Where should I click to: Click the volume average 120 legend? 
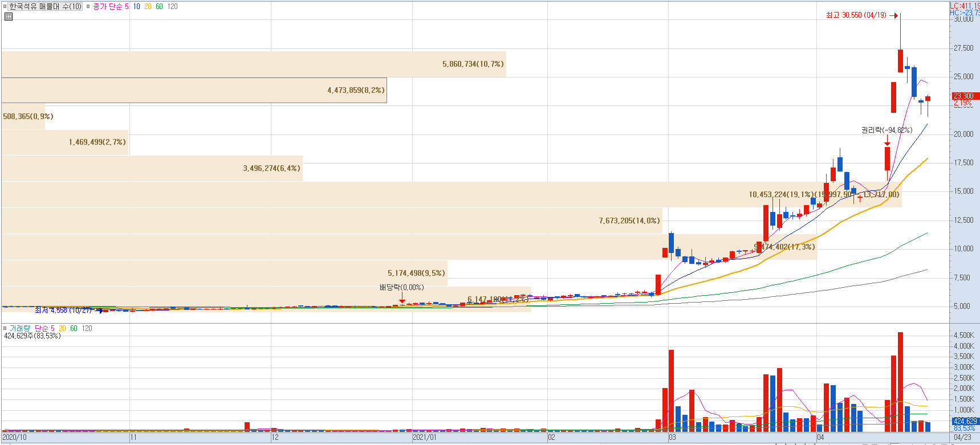pyautogui.click(x=87, y=329)
